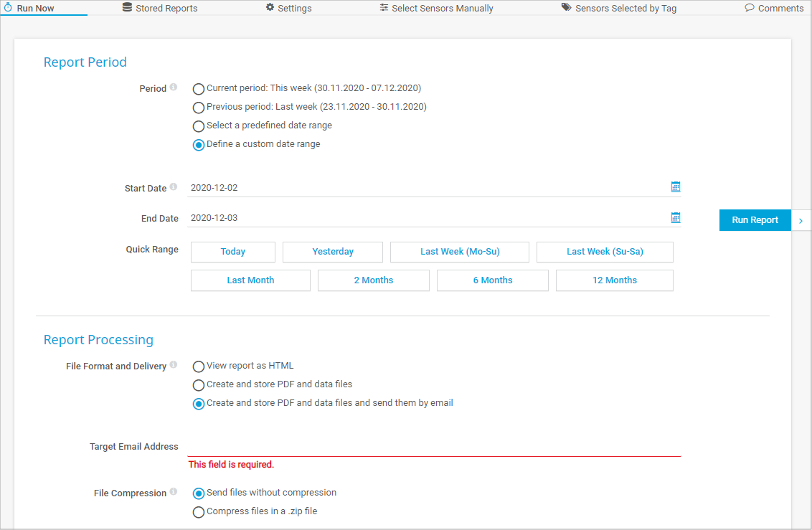Open Sensors Selected by Tag tab
The width and height of the screenshot is (812, 530).
[x=618, y=9]
